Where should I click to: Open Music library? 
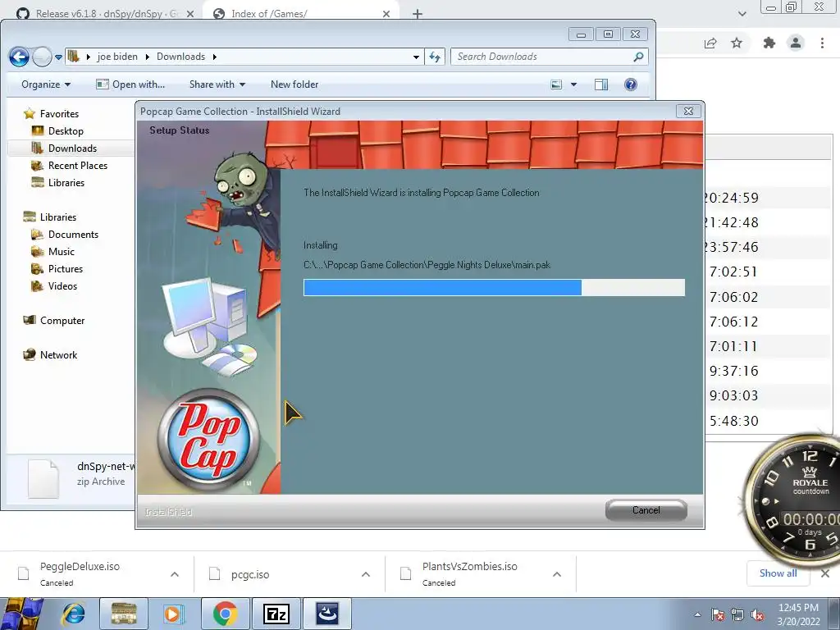click(61, 251)
